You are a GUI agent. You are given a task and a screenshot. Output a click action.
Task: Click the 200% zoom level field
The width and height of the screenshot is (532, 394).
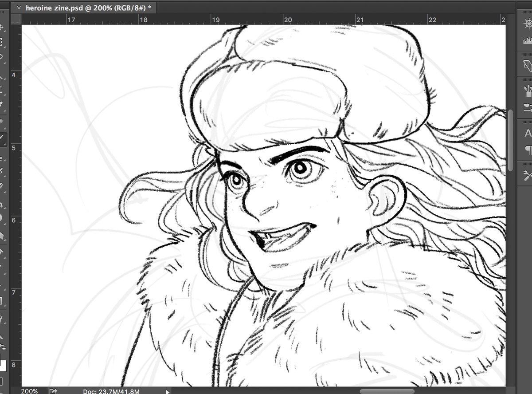click(29, 391)
